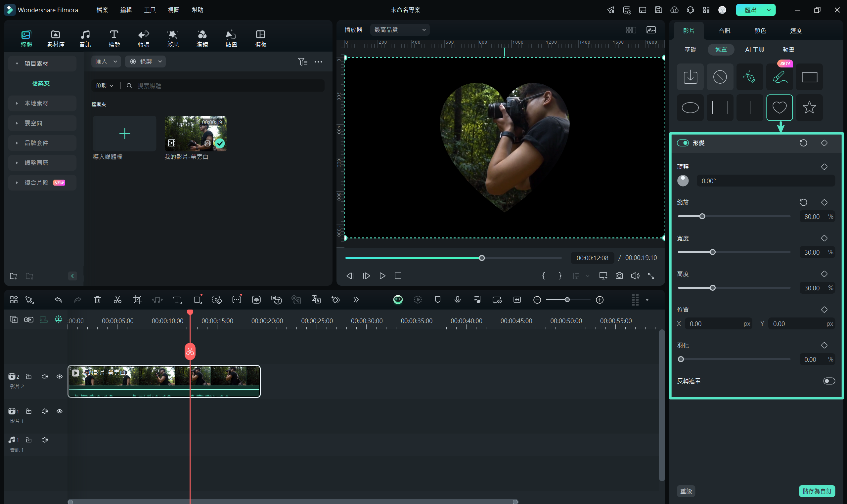Lock audio track 1
The height and width of the screenshot is (504, 847).
point(28,440)
